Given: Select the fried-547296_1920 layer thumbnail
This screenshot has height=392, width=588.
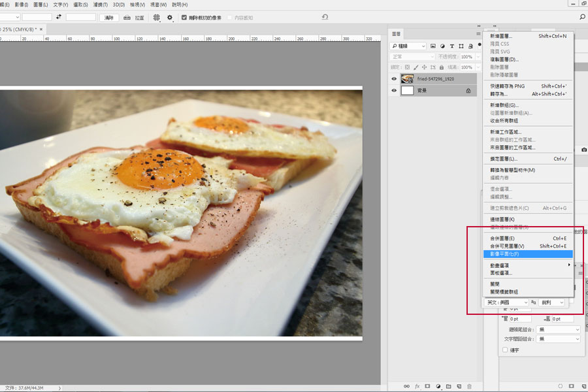Looking at the screenshot, I should (407, 79).
